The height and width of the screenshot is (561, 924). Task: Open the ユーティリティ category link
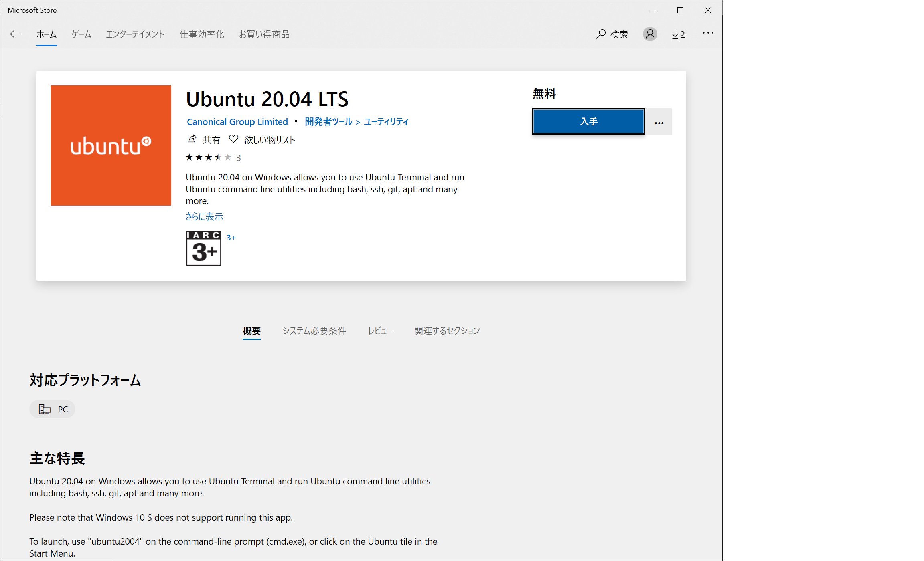386,122
